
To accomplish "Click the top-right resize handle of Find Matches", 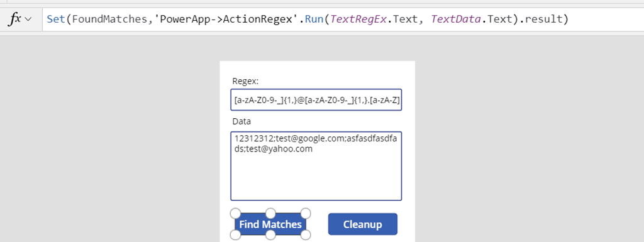I will (306, 213).
